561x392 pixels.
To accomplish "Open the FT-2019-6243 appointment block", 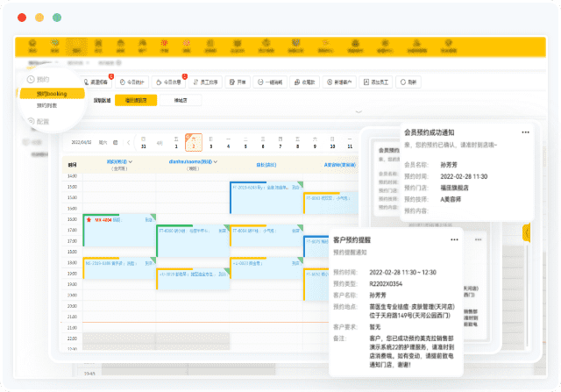I will [266, 197].
